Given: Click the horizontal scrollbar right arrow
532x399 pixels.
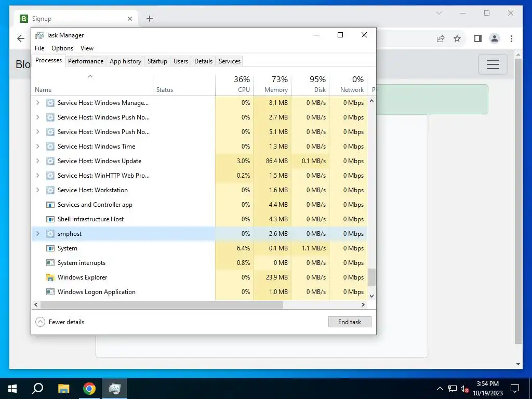Looking at the screenshot, I should [x=363, y=304].
